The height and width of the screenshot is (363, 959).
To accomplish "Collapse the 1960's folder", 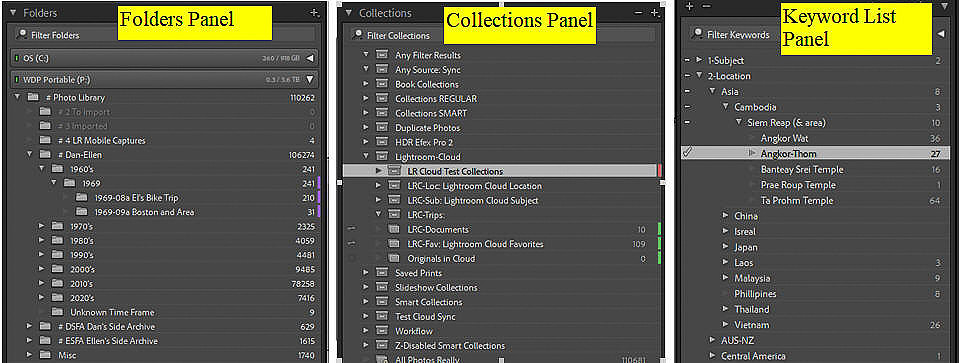I will [x=42, y=169].
